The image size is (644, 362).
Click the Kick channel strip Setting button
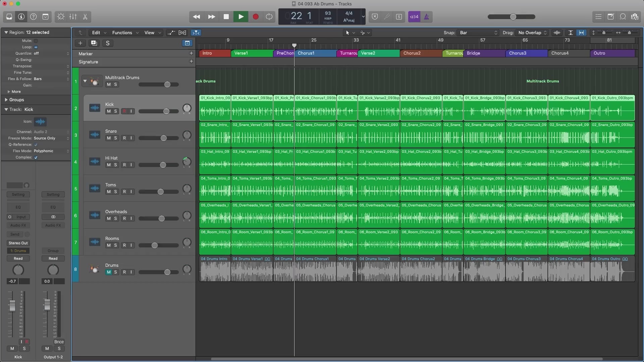point(18,194)
